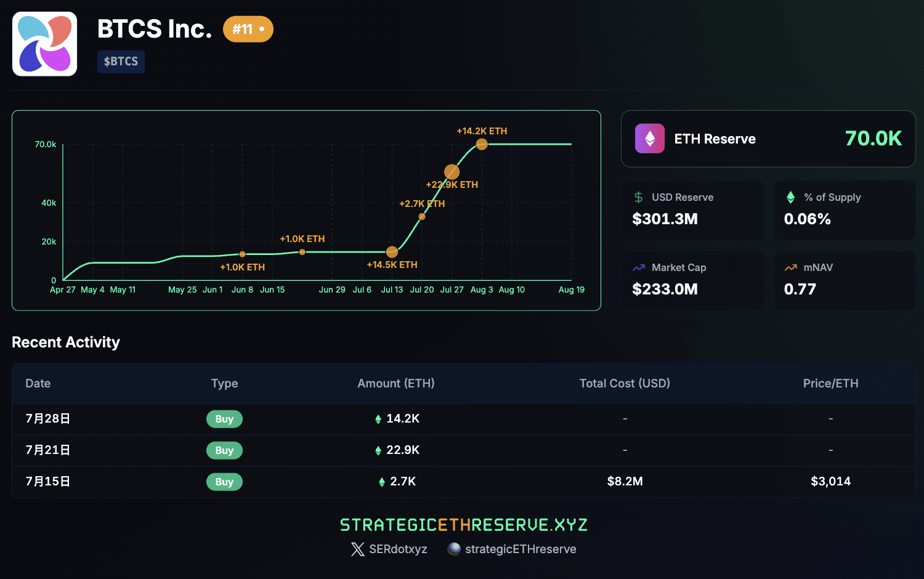Viewport: 924px width, 579px height.
Task: Click the Ethereum icon beside % of Supply
Action: 790,197
